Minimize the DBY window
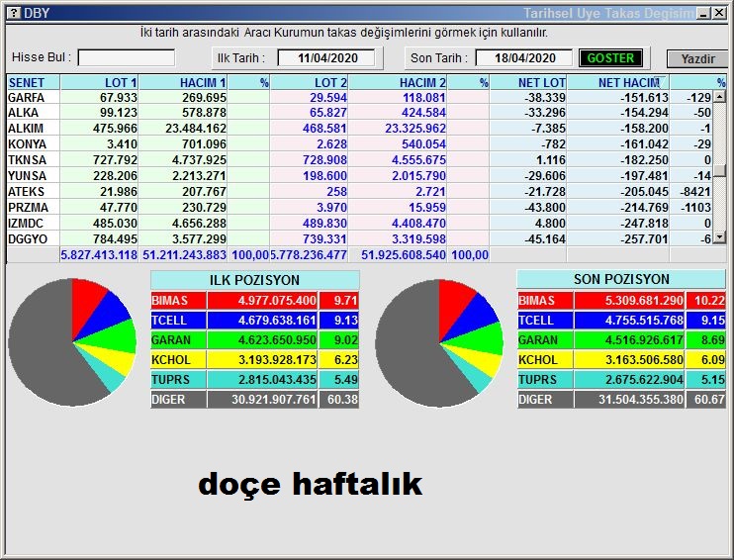734x560 pixels. pyautogui.click(x=703, y=13)
